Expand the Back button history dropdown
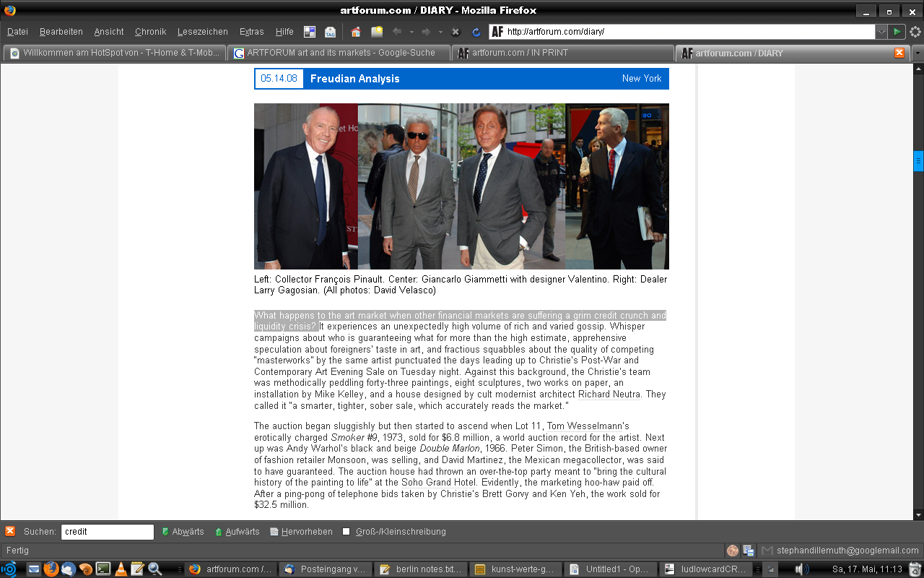Screen dimensions: 924x578 pyautogui.click(x=411, y=32)
